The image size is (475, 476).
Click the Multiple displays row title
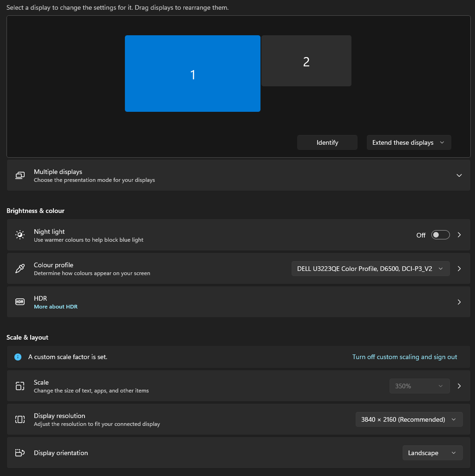coord(58,172)
